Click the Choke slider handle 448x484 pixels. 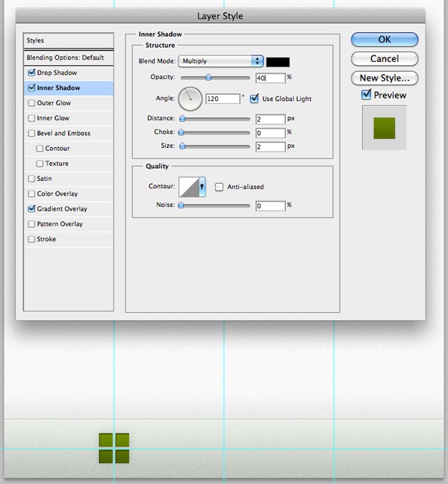point(181,132)
